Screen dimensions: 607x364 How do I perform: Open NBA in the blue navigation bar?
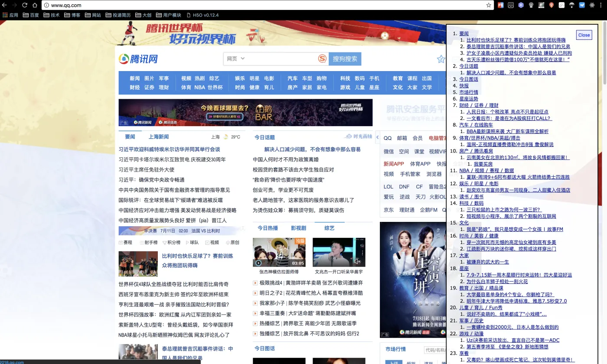199,87
